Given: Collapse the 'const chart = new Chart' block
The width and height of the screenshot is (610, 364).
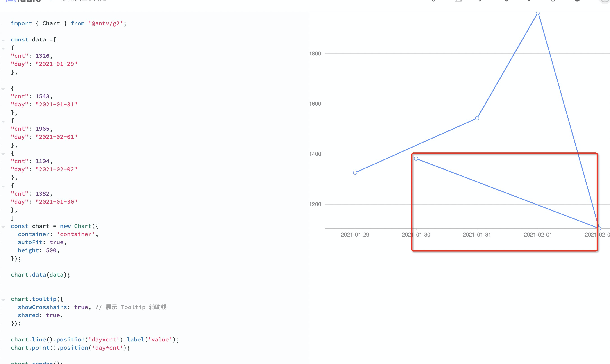Looking at the screenshot, I should 3,227.
